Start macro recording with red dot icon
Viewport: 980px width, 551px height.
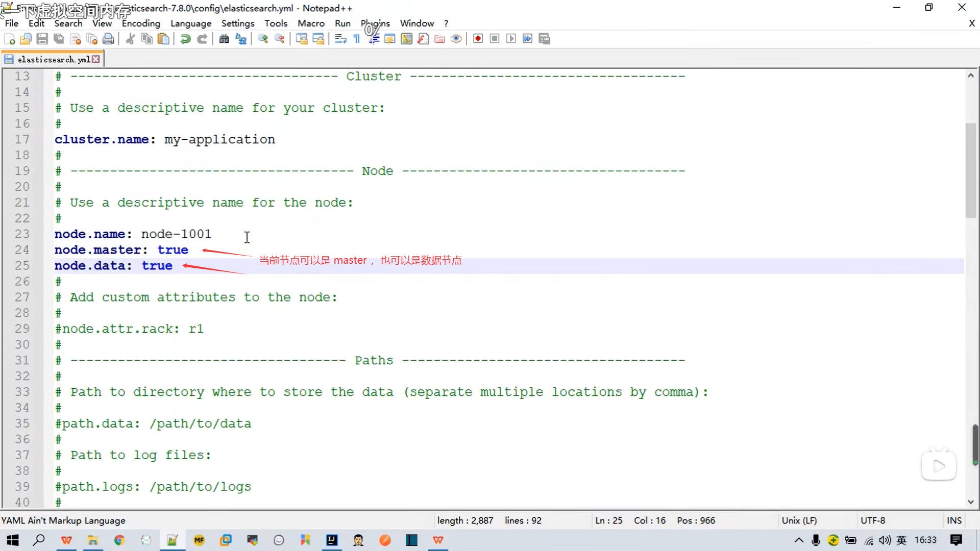click(x=478, y=39)
